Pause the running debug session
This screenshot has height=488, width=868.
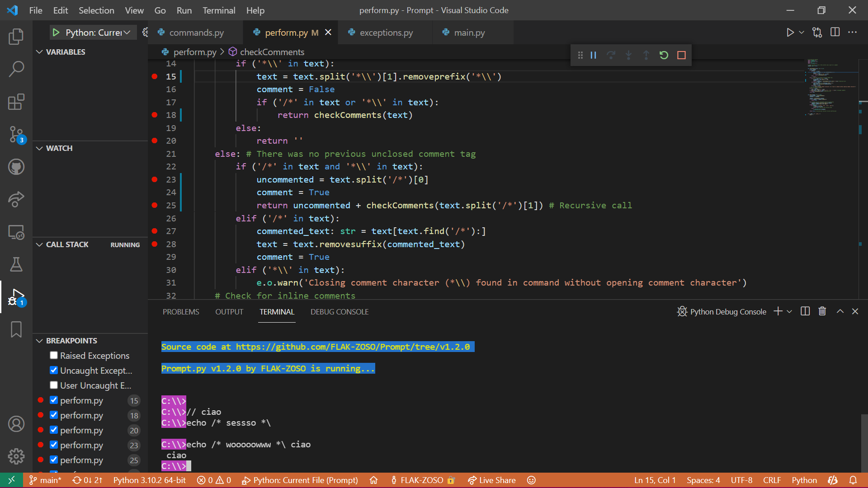(x=593, y=55)
